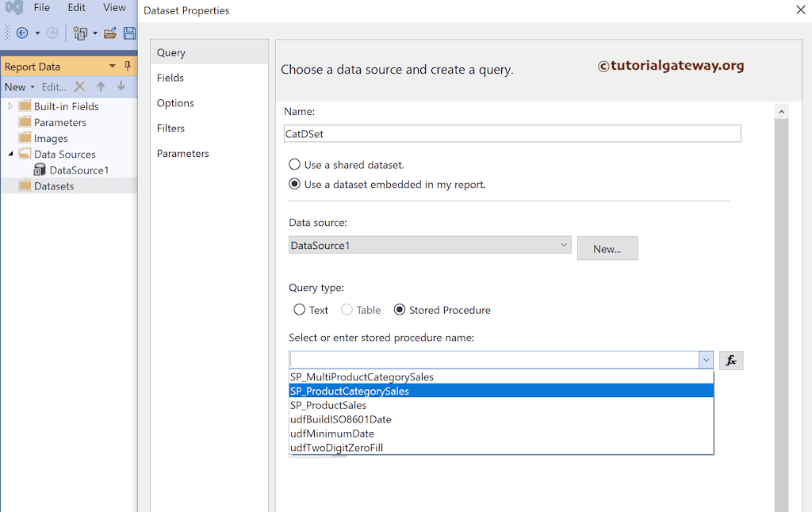Switch to the Filters page
The image size is (812, 512).
pos(172,128)
